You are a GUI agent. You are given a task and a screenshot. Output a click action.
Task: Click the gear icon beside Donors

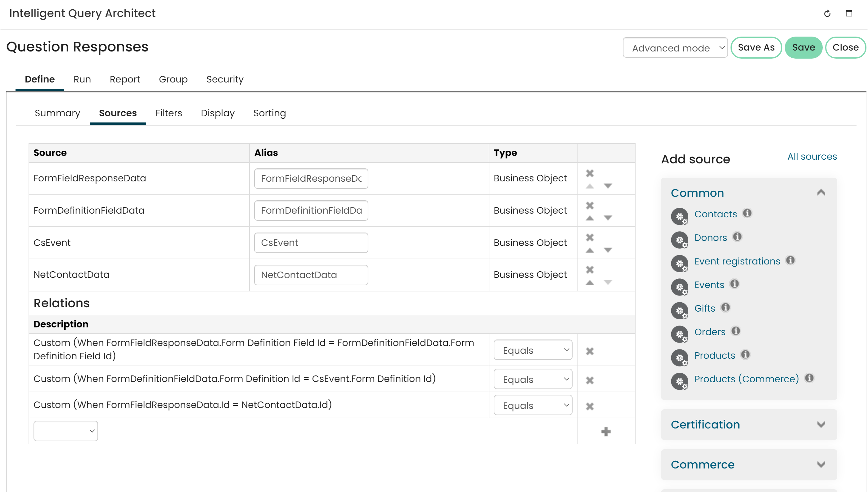pos(679,240)
